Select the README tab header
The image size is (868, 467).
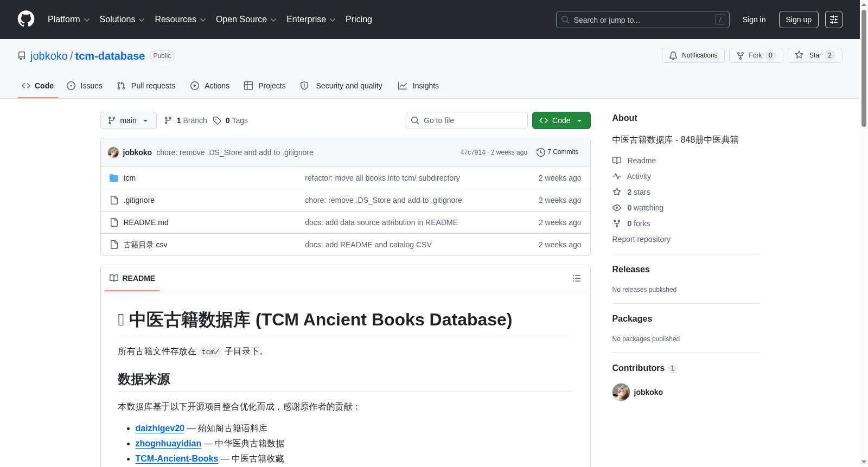132,278
